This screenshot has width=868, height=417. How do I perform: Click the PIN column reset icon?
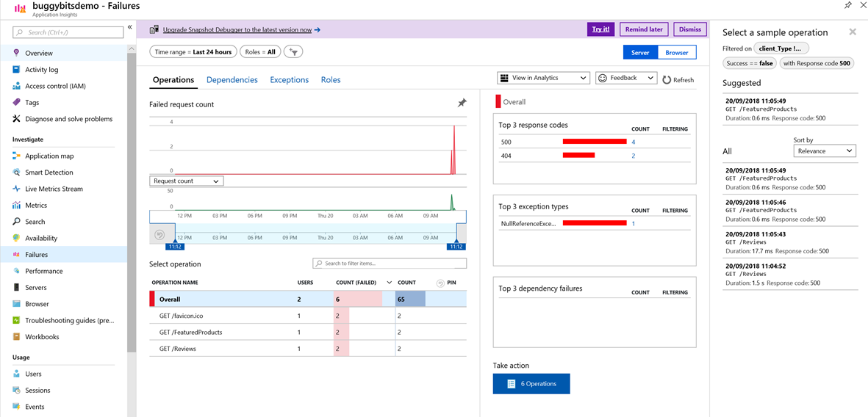coord(441,283)
